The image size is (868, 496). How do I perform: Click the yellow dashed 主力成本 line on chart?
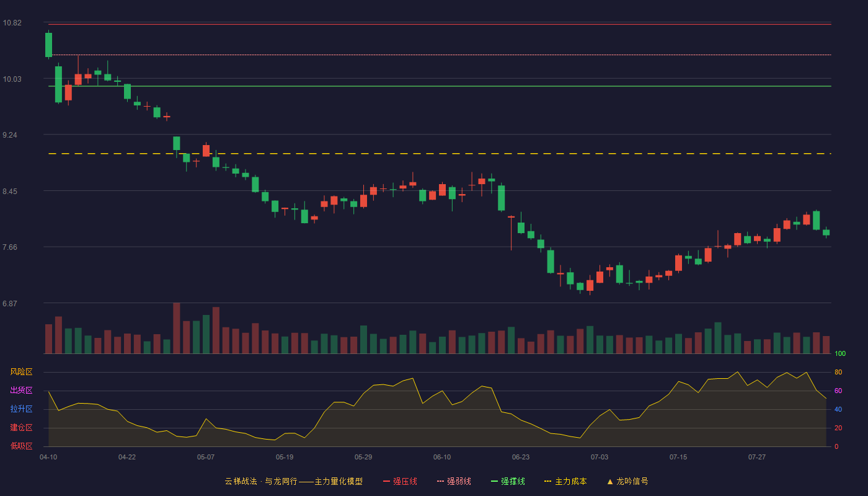[440, 153]
